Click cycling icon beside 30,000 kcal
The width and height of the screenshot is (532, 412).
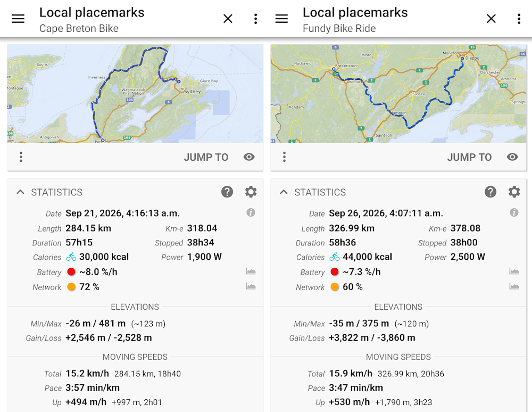71,257
